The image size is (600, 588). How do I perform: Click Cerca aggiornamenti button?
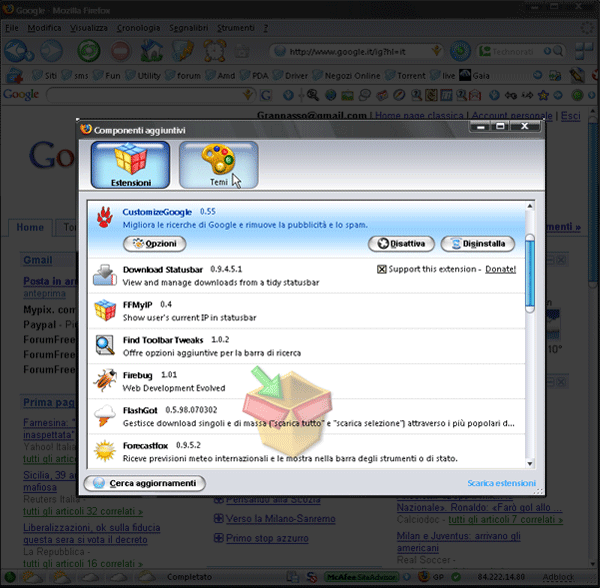pyautogui.click(x=145, y=483)
